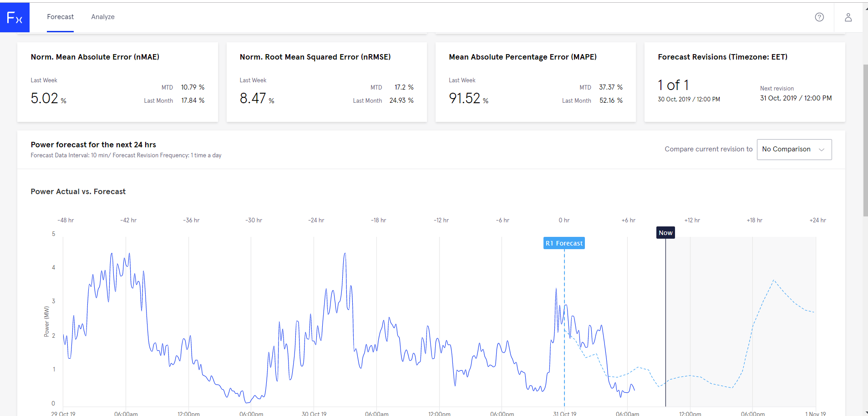Click the nRMSE metric card title

click(315, 57)
